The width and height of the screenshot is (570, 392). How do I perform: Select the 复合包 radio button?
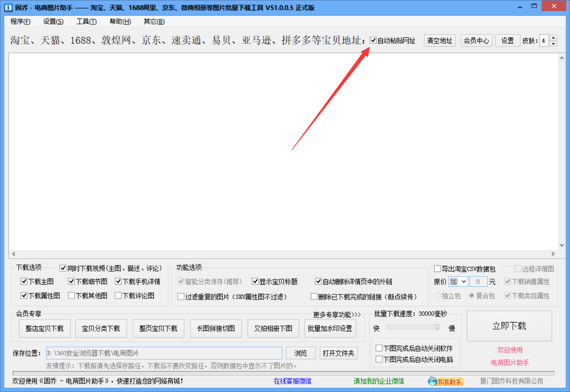[x=472, y=296]
